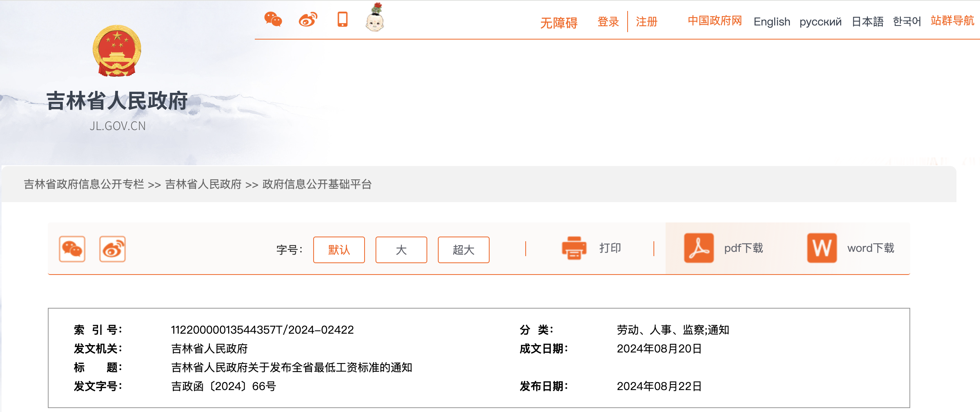Click the 索引号 label
This screenshot has height=412, width=980.
98,330
